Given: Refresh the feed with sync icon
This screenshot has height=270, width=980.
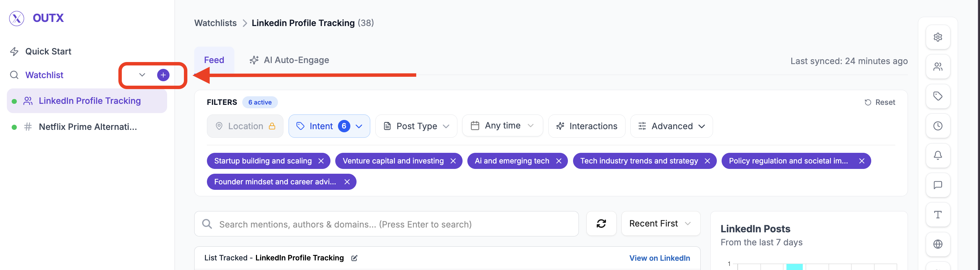Looking at the screenshot, I should (x=601, y=224).
